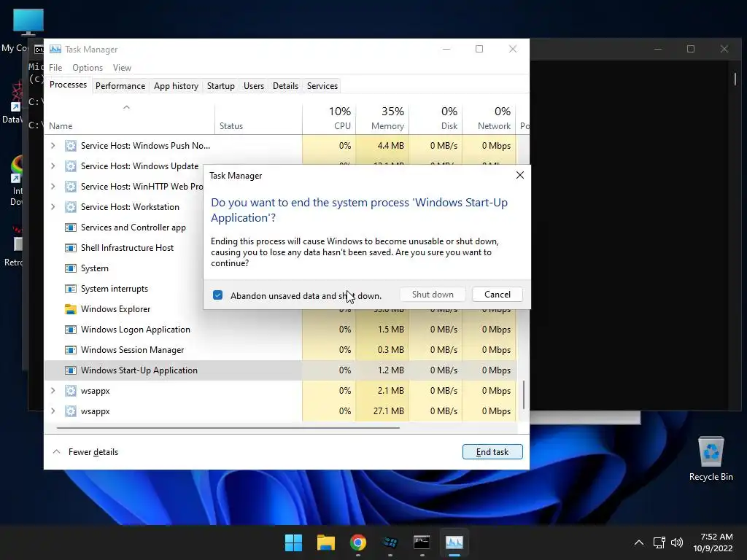This screenshot has width=747, height=560.
Task: Open the volume tray icon
Action: (676, 542)
